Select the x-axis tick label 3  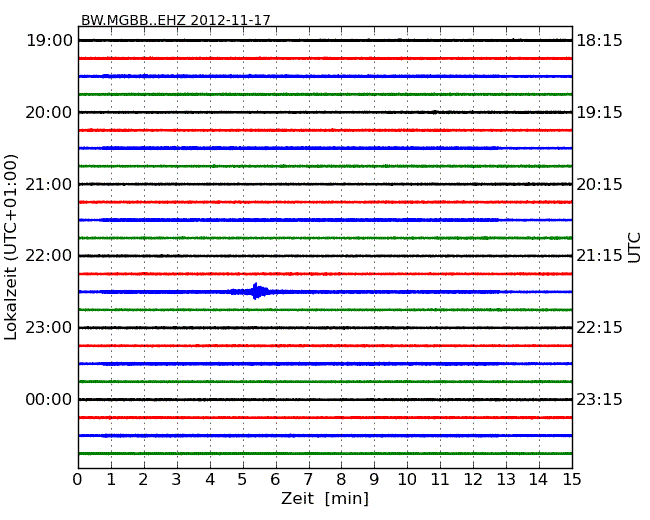(177, 479)
